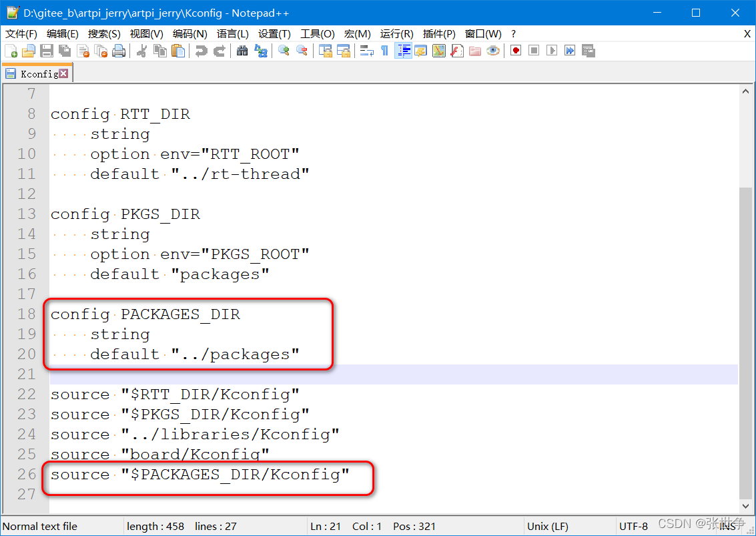The image size is (756, 536).
Task: Open the 语言(L) menu
Action: (x=233, y=34)
